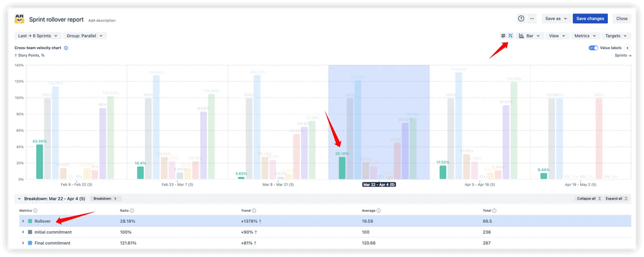Switch chart to percentage (% icon)
The width and height of the screenshot is (644, 257).
[x=511, y=35]
